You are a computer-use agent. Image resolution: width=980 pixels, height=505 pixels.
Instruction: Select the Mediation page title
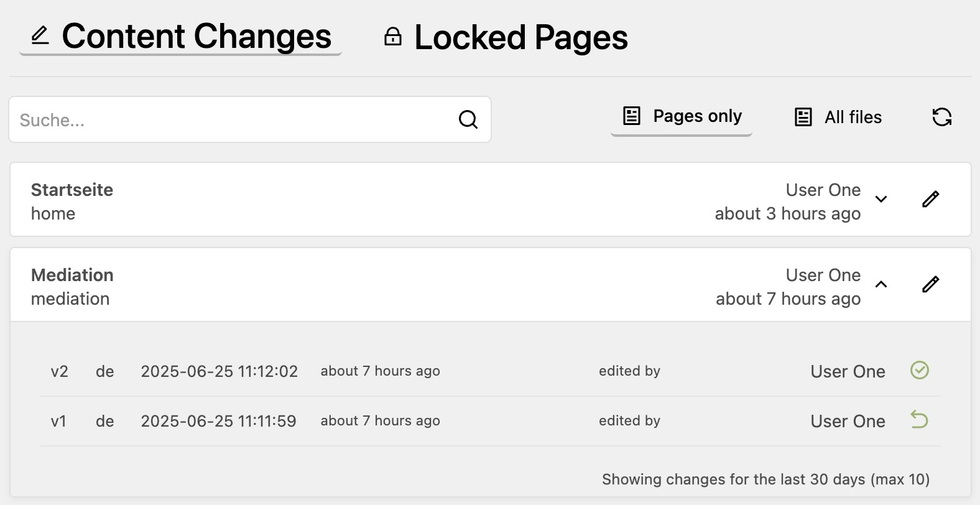[x=72, y=275]
